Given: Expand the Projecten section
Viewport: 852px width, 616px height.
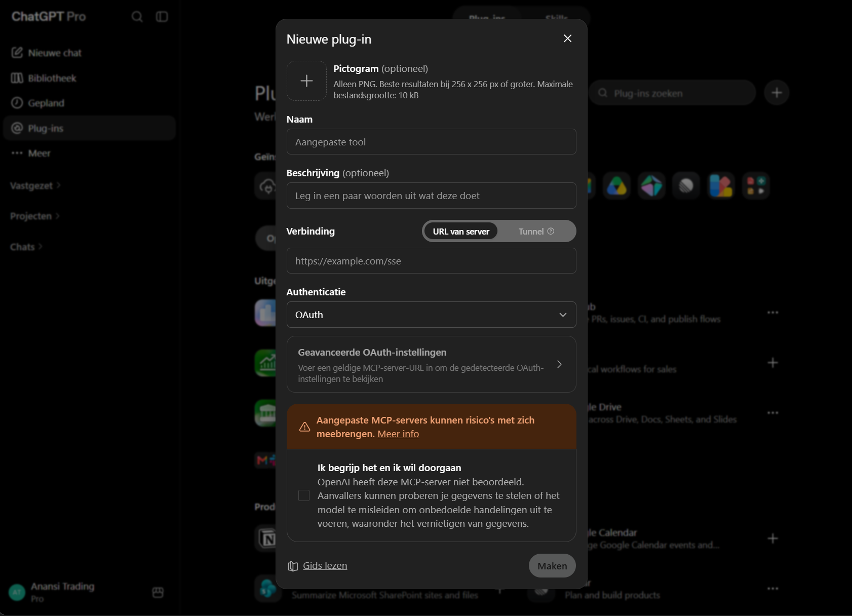Looking at the screenshot, I should (34, 216).
